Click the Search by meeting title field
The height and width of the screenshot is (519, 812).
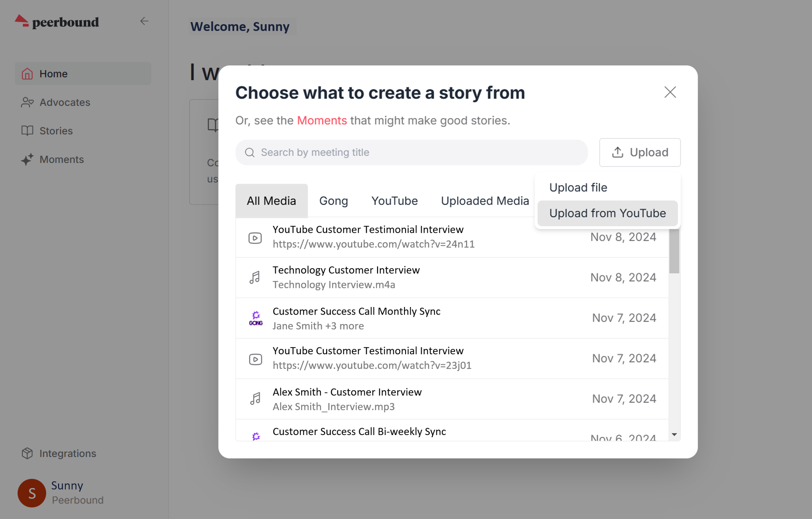411,152
